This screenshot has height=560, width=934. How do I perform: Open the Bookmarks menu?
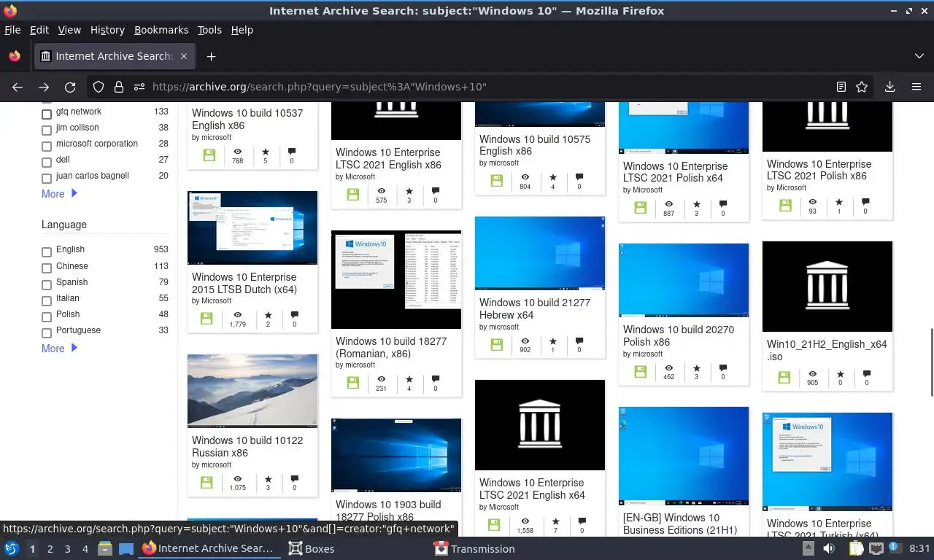pos(161,30)
